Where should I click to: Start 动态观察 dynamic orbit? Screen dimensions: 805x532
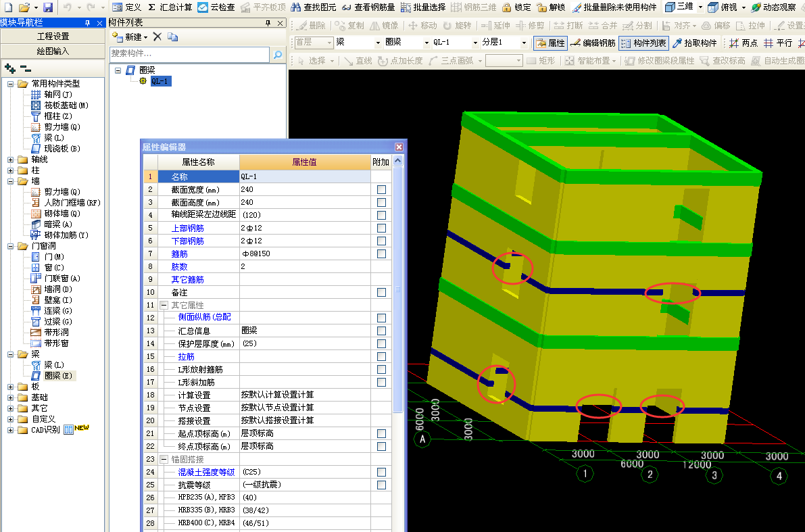[773, 7]
